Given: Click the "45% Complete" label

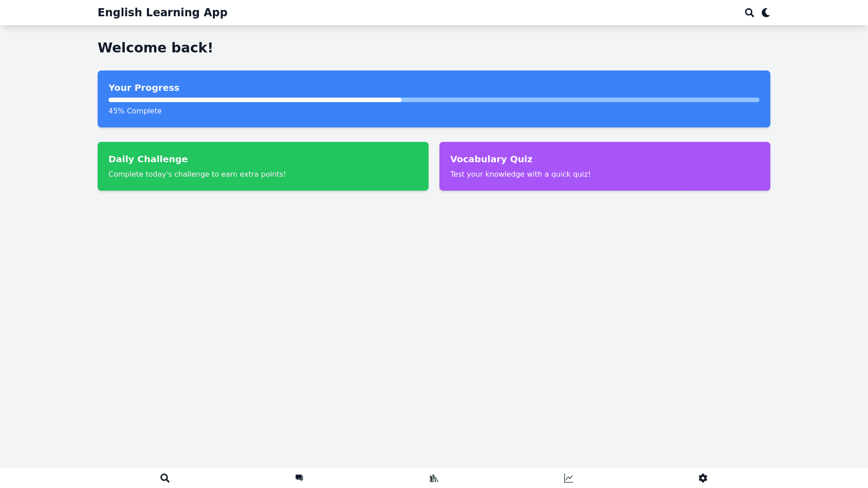Looking at the screenshot, I should tap(135, 111).
